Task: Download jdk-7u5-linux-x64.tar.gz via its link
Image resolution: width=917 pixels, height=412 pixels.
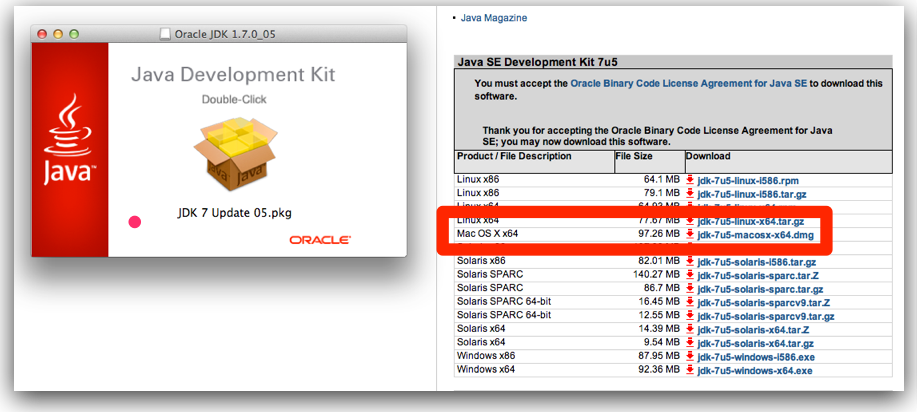Action: coord(751,222)
